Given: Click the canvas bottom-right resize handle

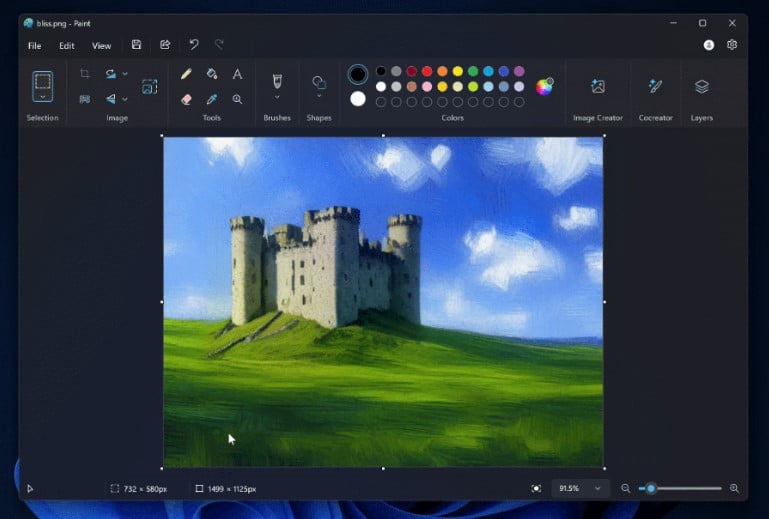Looking at the screenshot, I should (604, 468).
